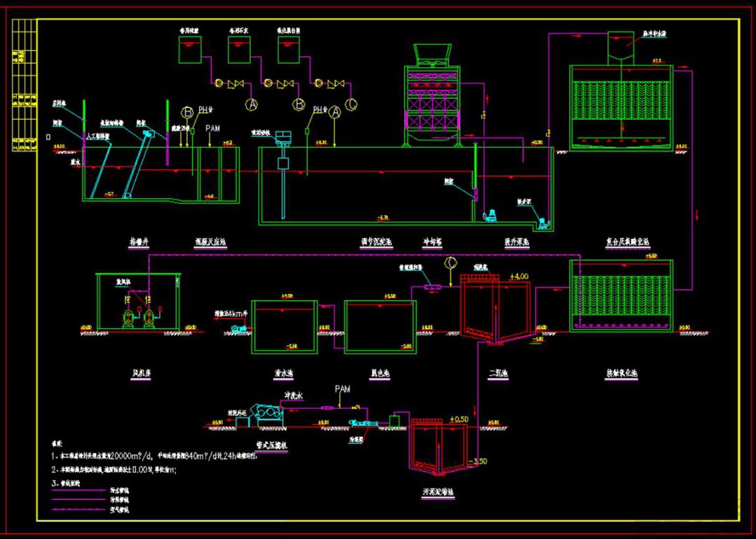Screen dimensions: 756x539
Task: Select the third chemical dosing tank
Action: tap(289, 50)
